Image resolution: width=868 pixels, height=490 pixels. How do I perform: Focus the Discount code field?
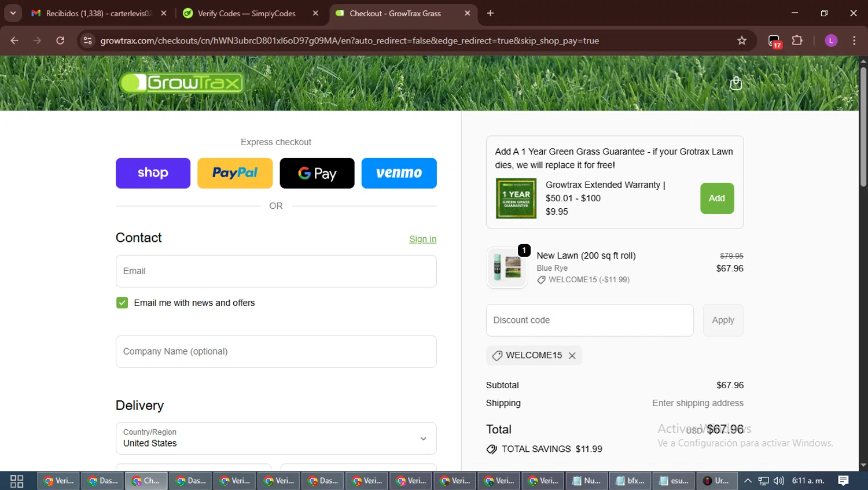click(x=590, y=320)
